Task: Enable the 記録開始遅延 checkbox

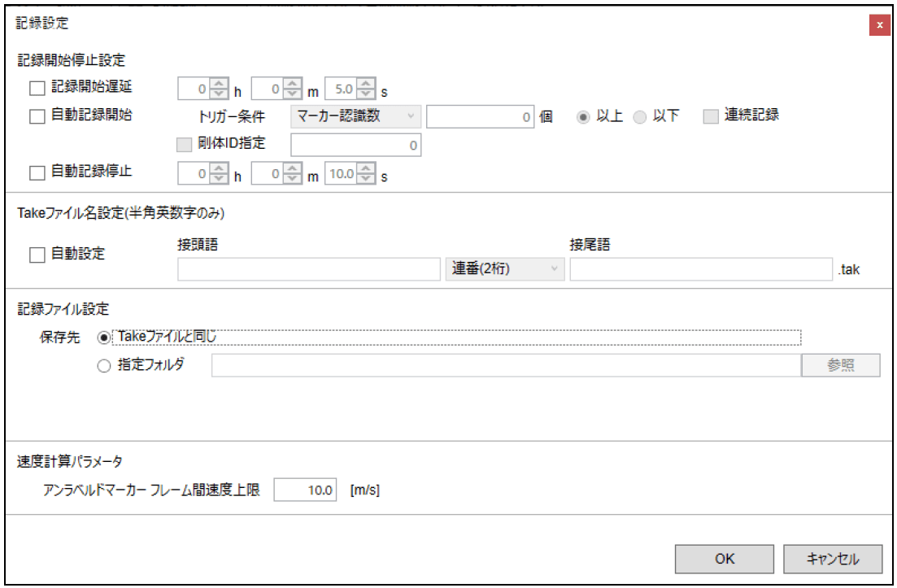Action: click(37, 88)
